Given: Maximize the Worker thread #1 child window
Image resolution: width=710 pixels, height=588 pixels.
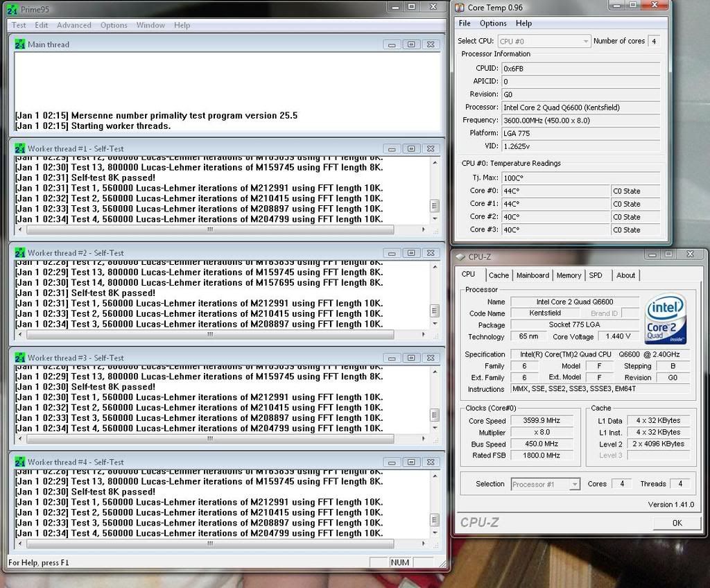Looking at the screenshot, I should point(411,148).
